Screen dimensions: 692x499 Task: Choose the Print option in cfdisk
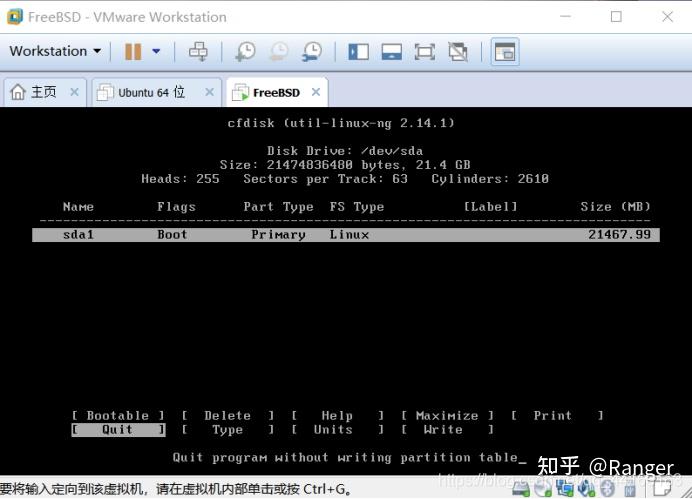pyautogui.click(x=557, y=416)
